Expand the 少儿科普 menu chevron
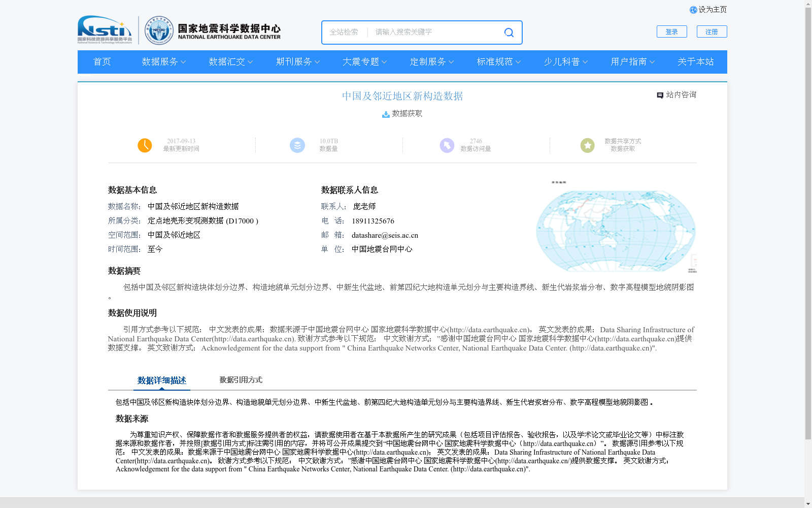Screen dimensions: 812x508 point(585,62)
